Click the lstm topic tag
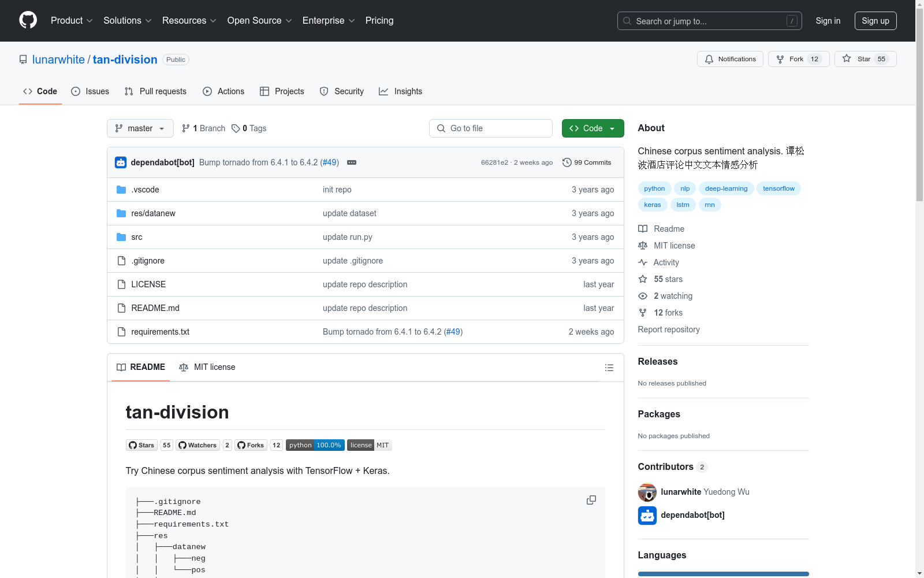The image size is (924, 578). tap(683, 205)
